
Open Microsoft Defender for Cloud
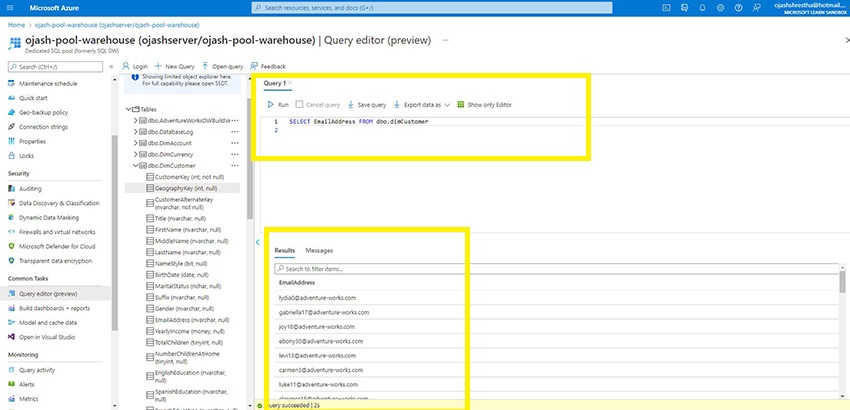(x=57, y=246)
